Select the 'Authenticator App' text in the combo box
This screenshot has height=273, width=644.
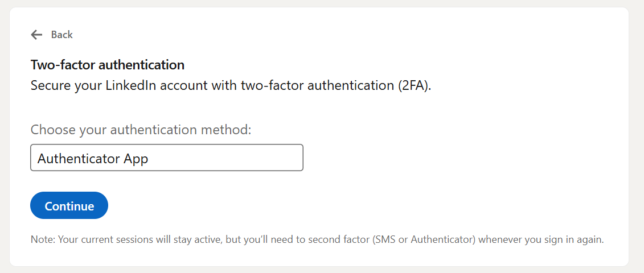click(93, 158)
